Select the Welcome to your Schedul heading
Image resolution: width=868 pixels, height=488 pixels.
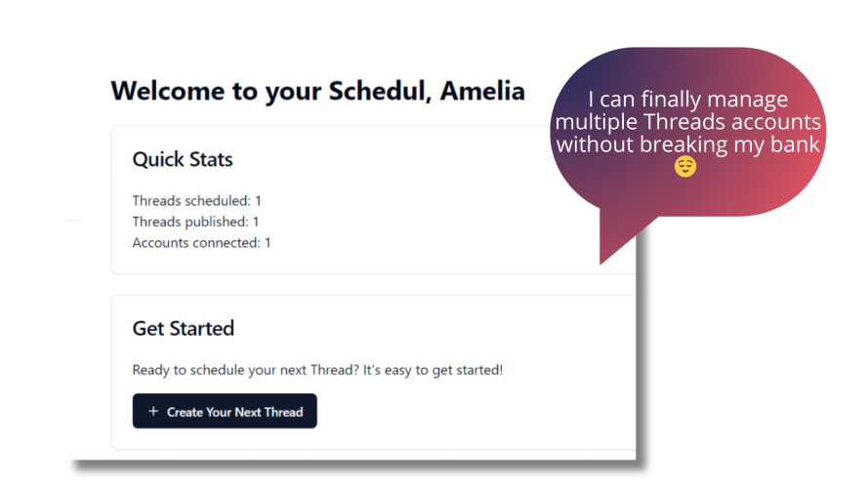[317, 92]
